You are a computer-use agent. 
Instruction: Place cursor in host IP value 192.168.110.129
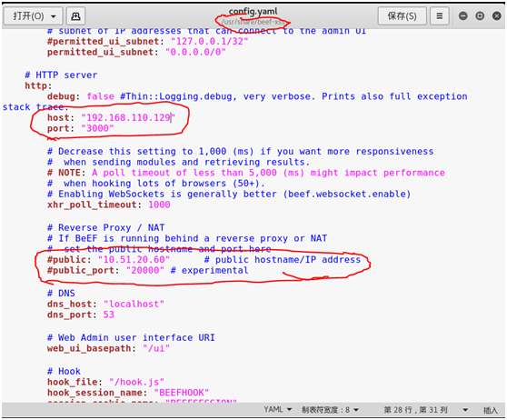tap(128, 118)
